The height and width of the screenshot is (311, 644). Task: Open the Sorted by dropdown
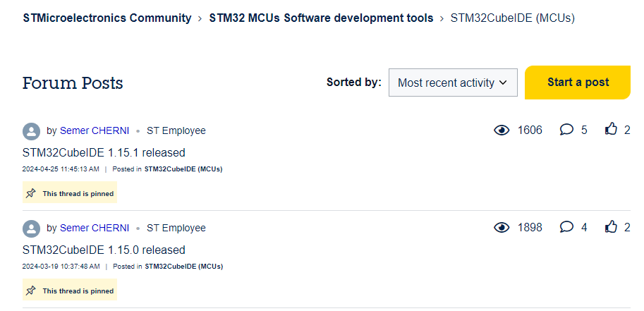pos(453,83)
